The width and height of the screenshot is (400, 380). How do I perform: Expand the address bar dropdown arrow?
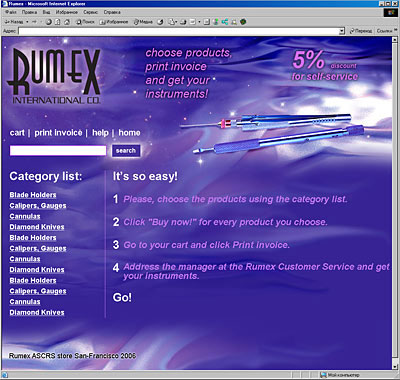341,31
